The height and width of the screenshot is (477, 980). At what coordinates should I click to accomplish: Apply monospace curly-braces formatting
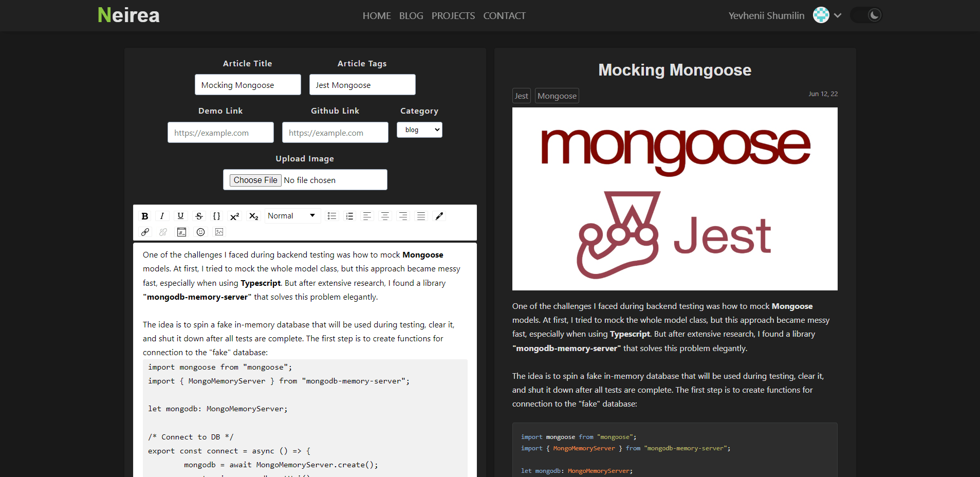pos(217,216)
